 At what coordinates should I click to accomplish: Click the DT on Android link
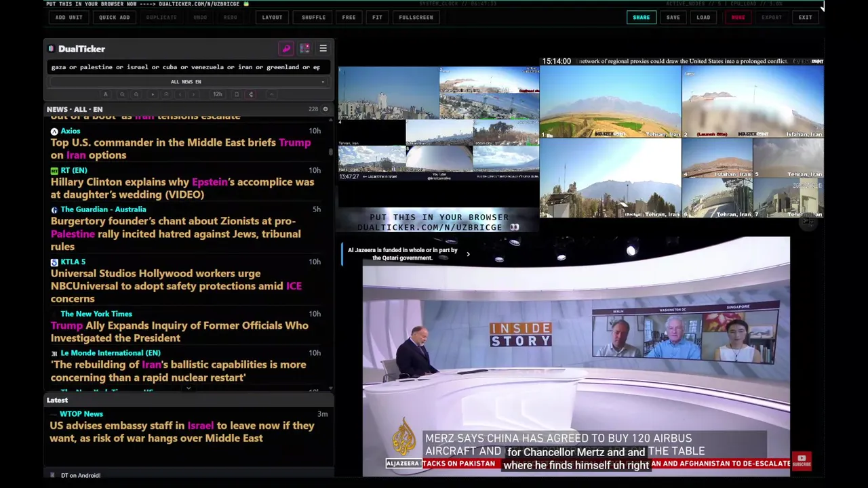tap(81, 475)
